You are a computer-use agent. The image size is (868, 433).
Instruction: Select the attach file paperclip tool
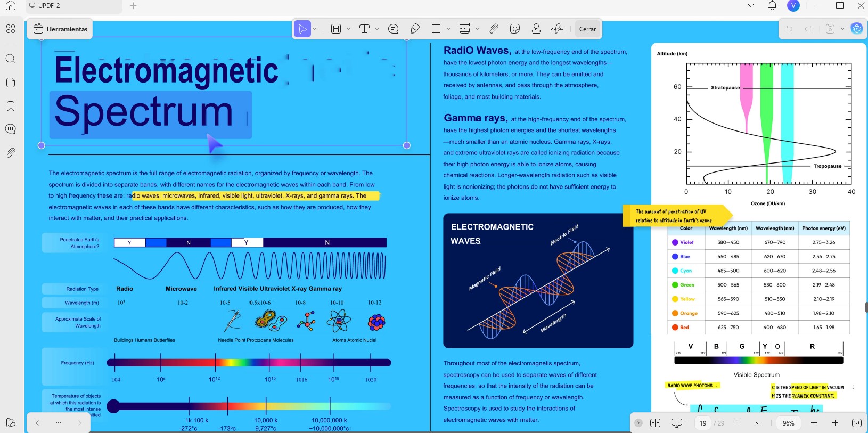click(x=494, y=29)
